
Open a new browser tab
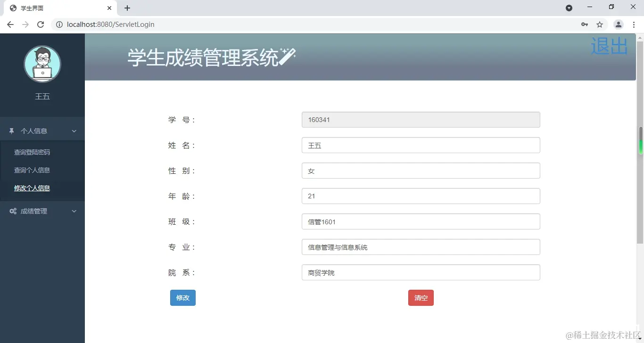pyautogui.click(x=127, y=8)
